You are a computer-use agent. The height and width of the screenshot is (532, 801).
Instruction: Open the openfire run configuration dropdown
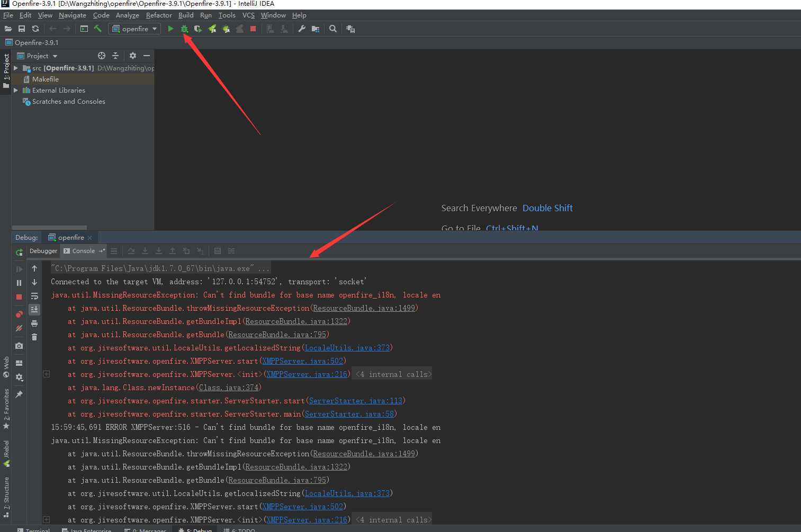click(x=134, y=29)
